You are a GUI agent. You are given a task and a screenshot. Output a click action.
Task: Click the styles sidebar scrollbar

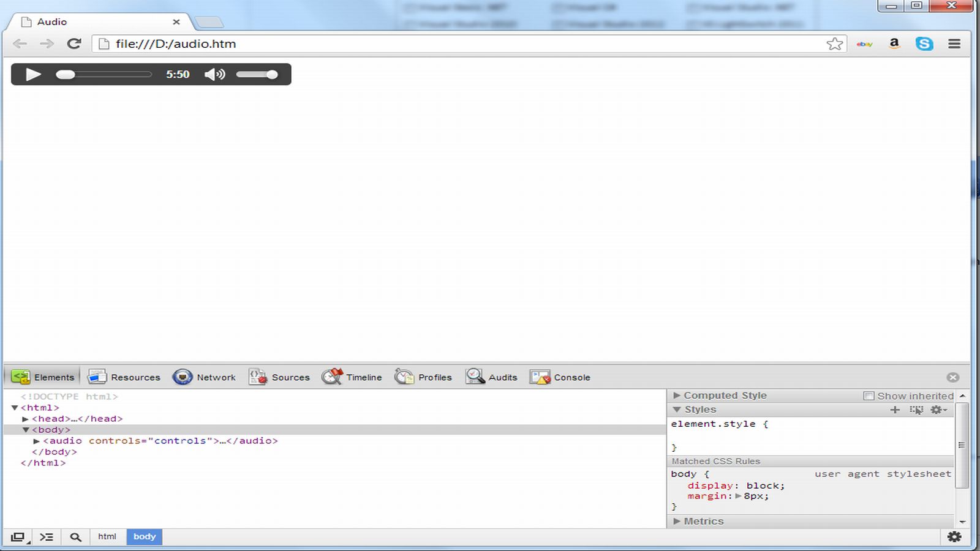(962, 446)
